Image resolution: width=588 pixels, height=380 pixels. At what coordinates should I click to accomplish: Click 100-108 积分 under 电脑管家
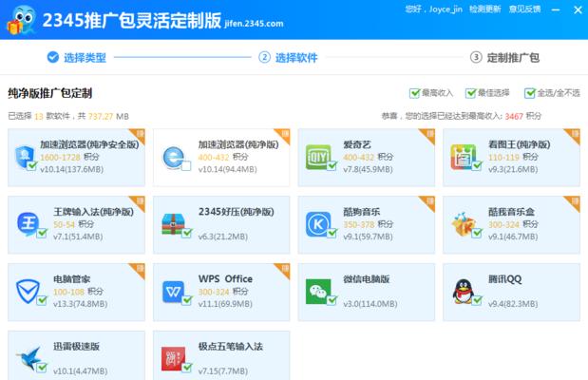pyautogui.click(x=78, y=291)
